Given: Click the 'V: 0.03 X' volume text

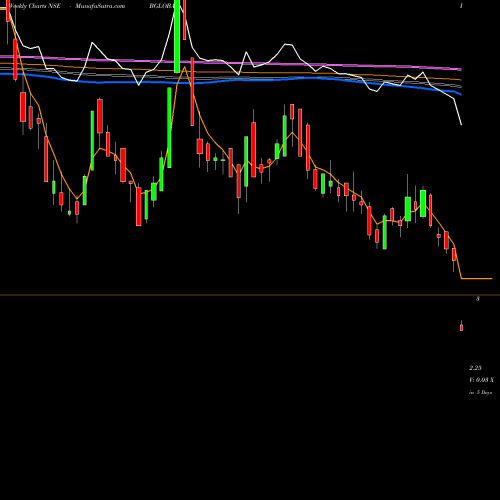Looking at the screenshot, I should point(481,380).
